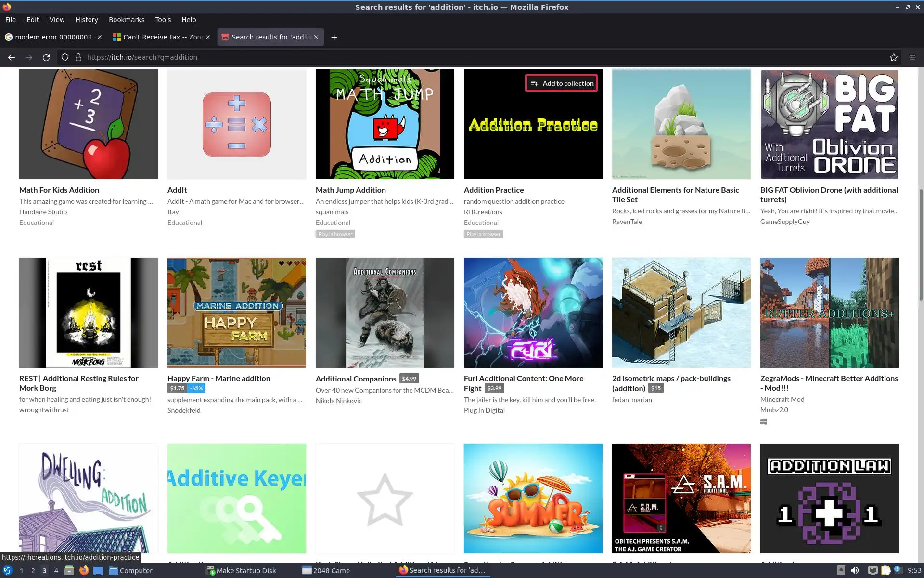Open 2048 Game from taskbar
The height and width of the screenshot is (578, 924).
coord(326,570)
